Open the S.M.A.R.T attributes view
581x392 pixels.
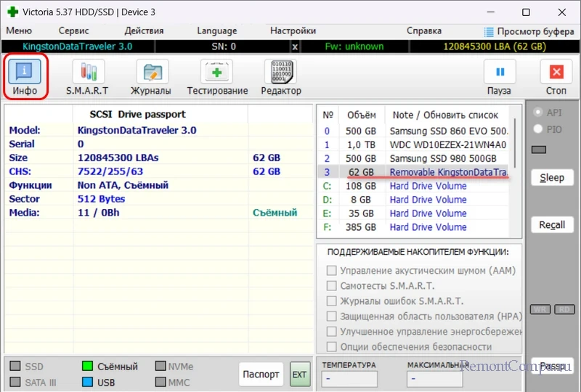coord(88,77)
